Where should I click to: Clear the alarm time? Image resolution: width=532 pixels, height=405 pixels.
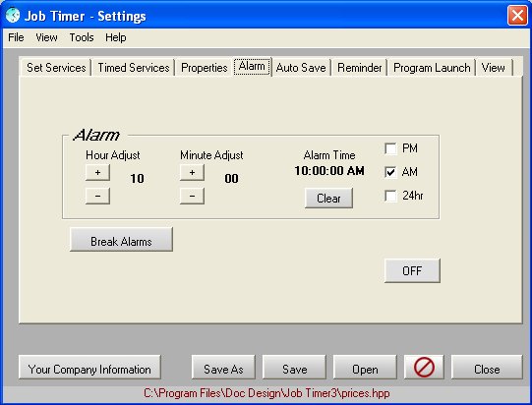(x=328, y=199)
